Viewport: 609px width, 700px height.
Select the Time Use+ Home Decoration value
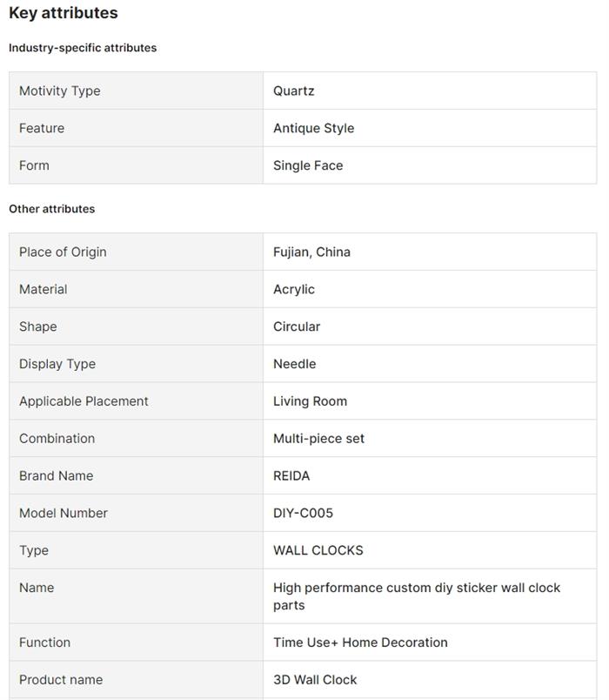click(x=360, y=643)
